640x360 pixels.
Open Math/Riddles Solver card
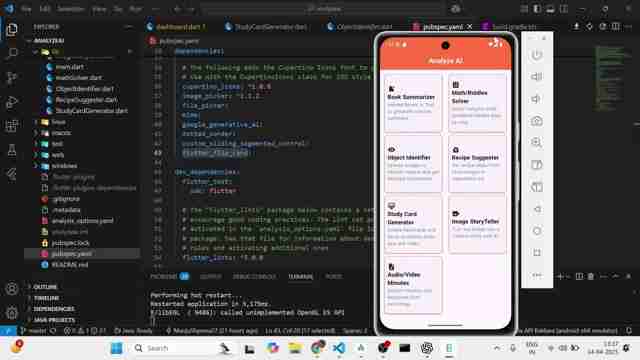[x=477, y=102]
